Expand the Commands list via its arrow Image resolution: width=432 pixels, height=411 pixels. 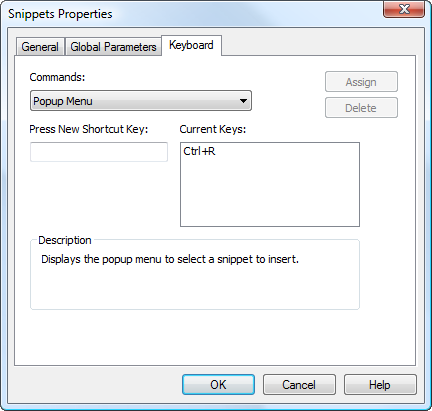(244, 101)
